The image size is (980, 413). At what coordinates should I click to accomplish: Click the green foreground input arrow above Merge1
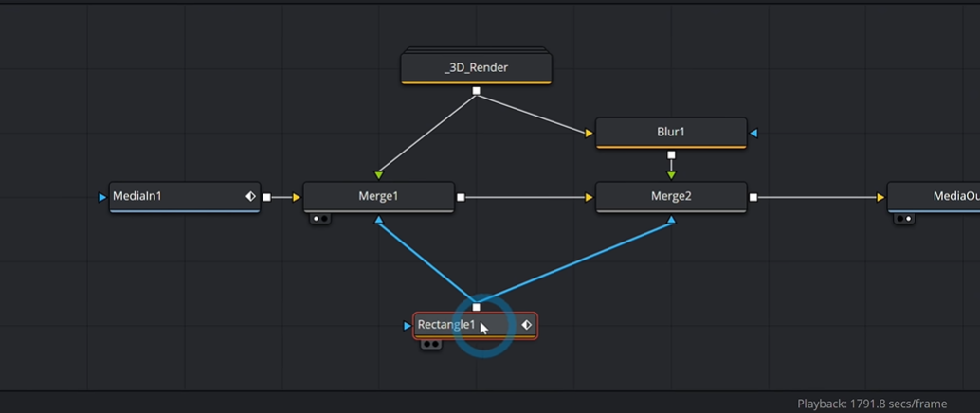click(378, 175)
